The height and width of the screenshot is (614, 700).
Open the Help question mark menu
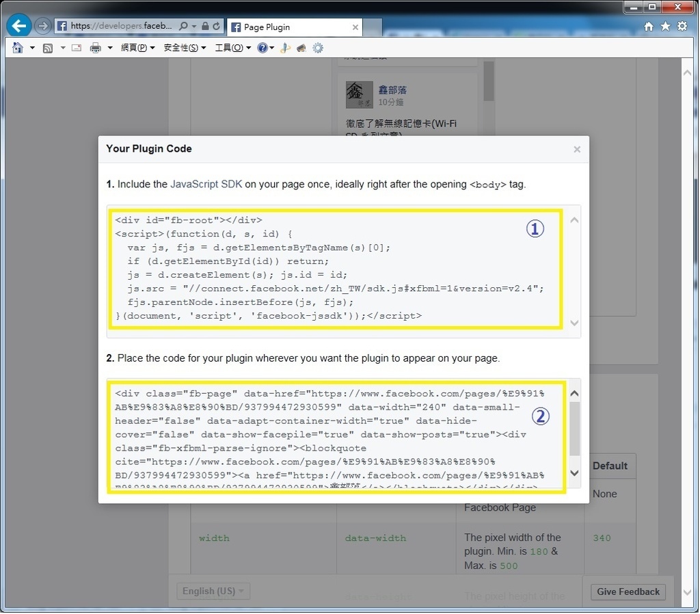[x=265, y=48]
